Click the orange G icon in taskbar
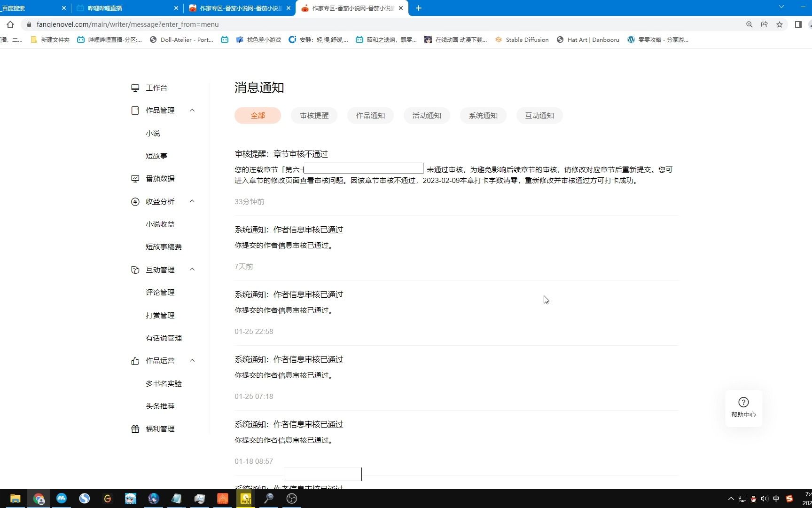The height and width of the screenshot is (508, 812). [108, 499]
